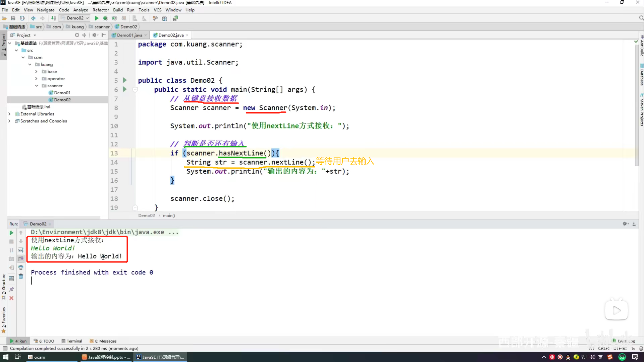The height and width of the screenshot is (362, 644).
Task: Navigate back with the blue arrow
Action: click(33, 18)
